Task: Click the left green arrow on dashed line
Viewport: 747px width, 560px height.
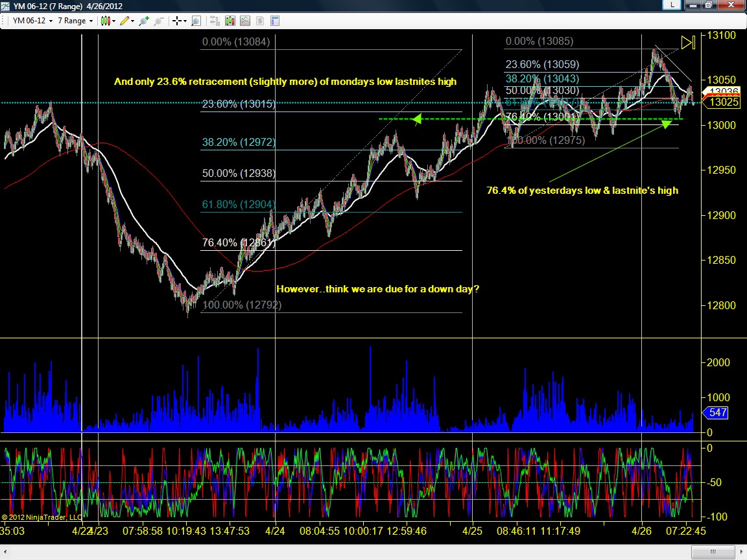Action: pyautogui.click(x=417, y=119)
